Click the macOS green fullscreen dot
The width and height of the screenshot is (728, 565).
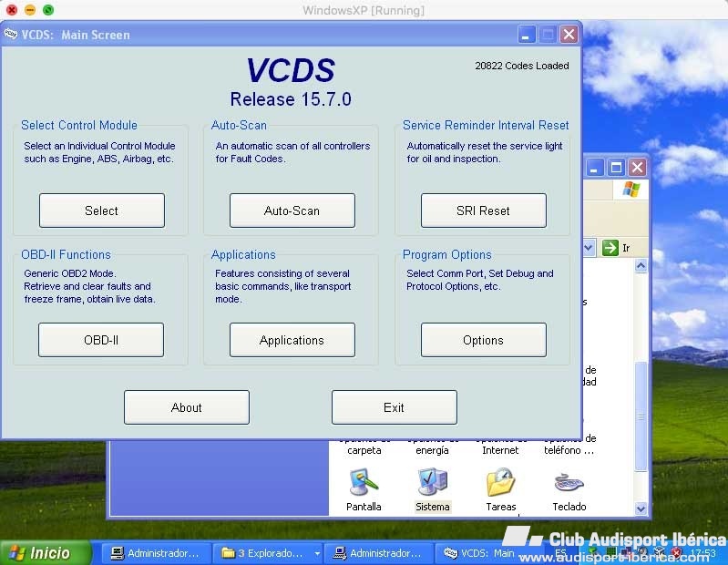[47, 10]
